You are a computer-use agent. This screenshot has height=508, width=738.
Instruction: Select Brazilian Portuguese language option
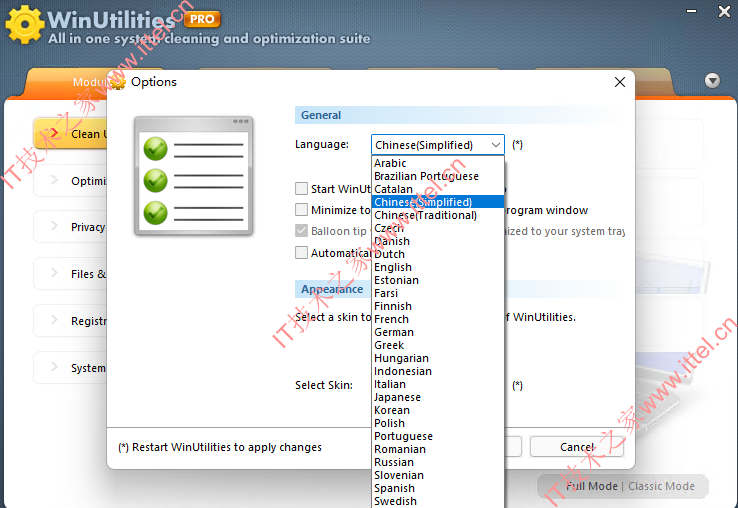pyautogui.click(x=438, y=176)
